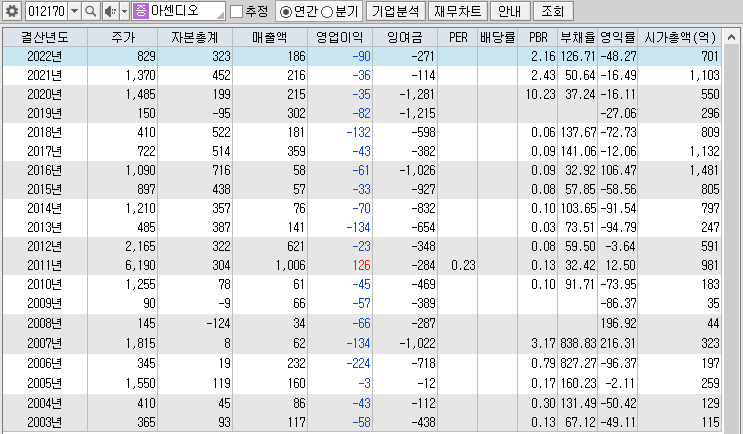Open the settings gear icon
The width and height of the screenshot is (743, 434).
point(11,11)
